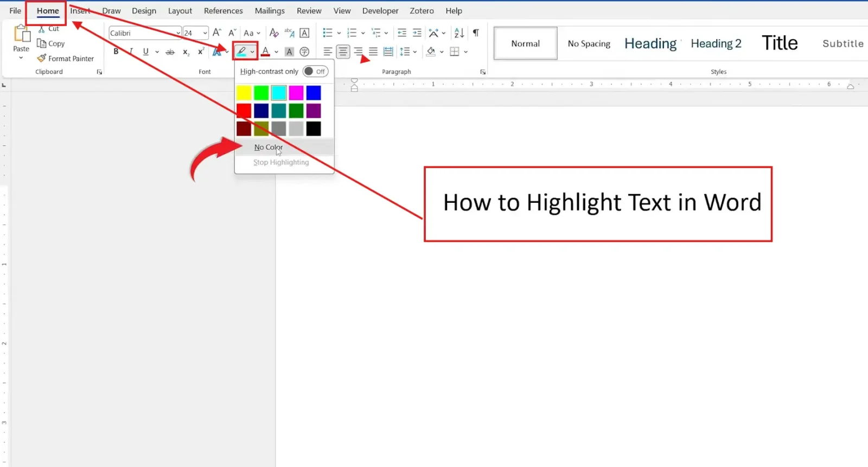Apply Strikethrough formatting

click(170, 52)
